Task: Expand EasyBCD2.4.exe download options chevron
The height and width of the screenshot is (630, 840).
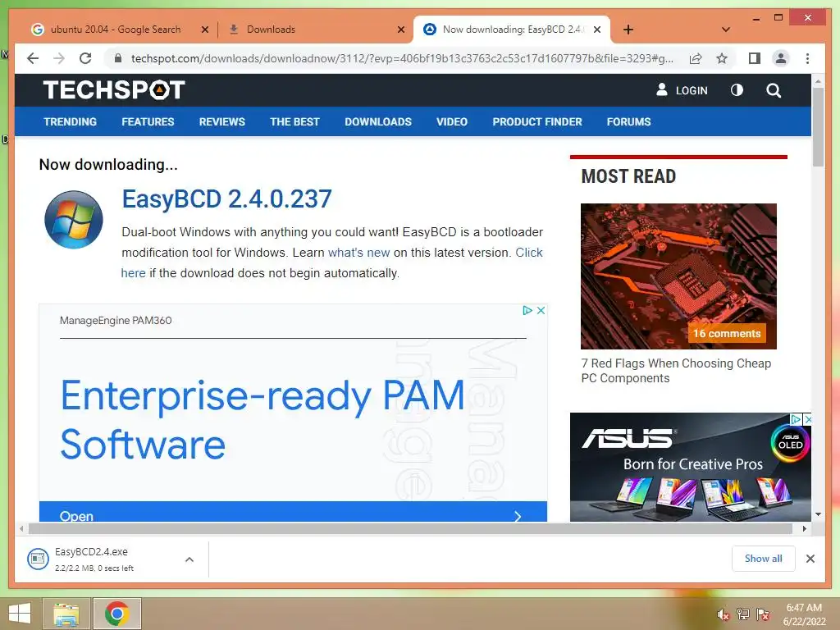Action: click(189, 559)
